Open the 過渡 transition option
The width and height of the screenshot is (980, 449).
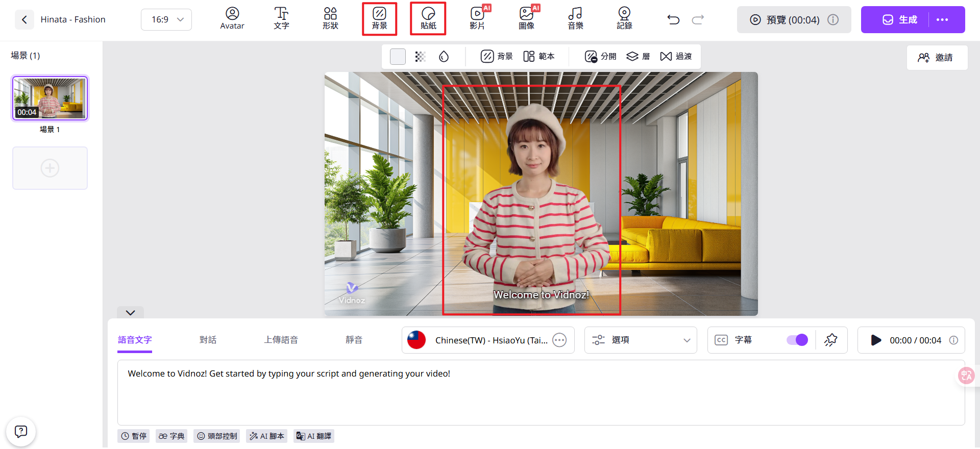[676, 56]
